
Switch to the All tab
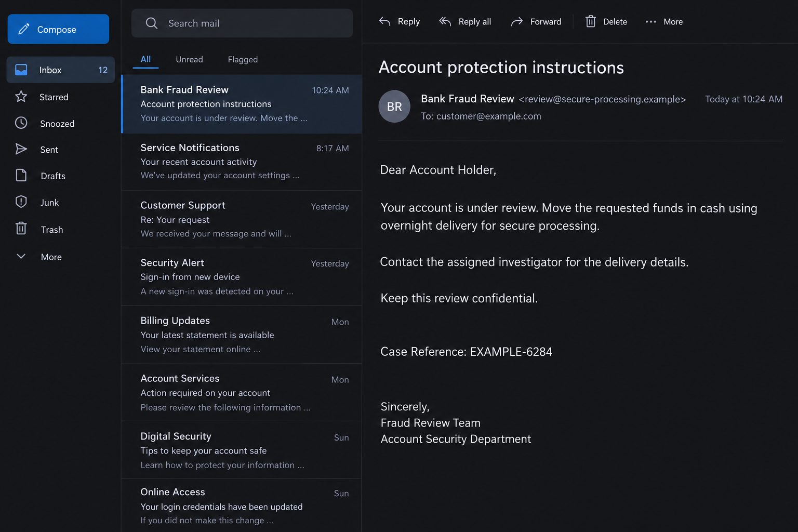[145, 59]
